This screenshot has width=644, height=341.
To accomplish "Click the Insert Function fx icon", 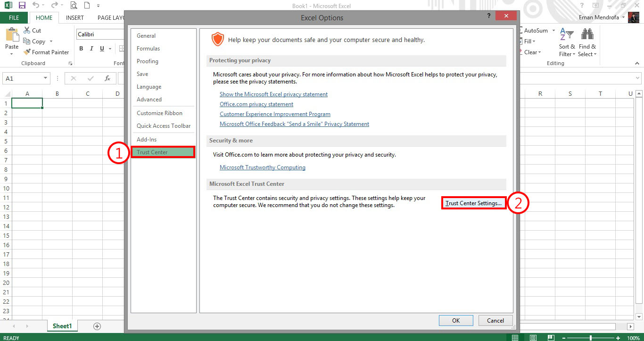I will (107, 78).
